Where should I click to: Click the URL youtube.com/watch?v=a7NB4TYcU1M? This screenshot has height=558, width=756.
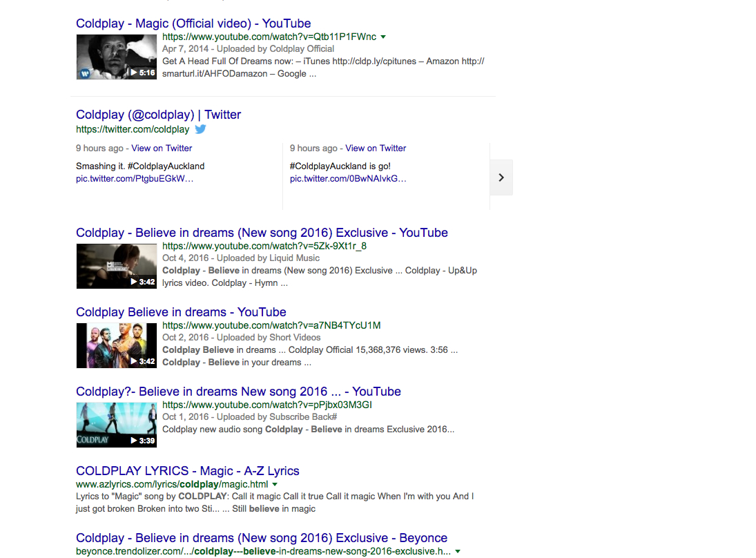point(271,325)
